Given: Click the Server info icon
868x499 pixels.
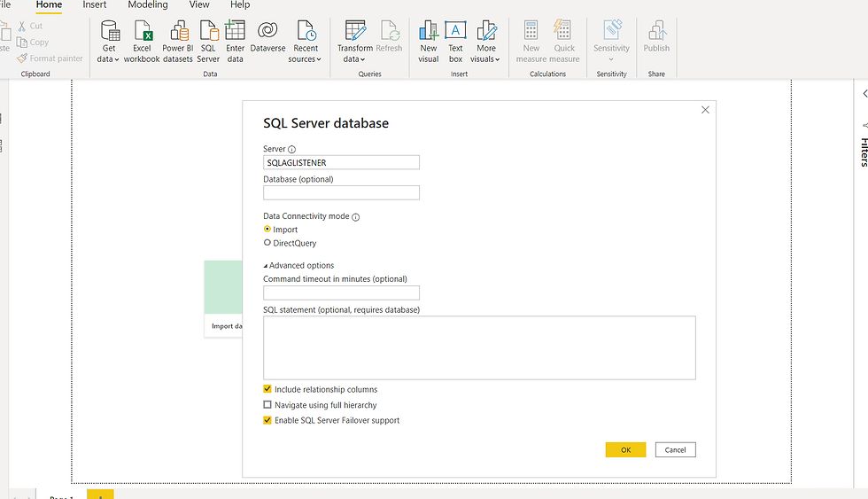Looking at the screenshot, I should pos(291,150).
